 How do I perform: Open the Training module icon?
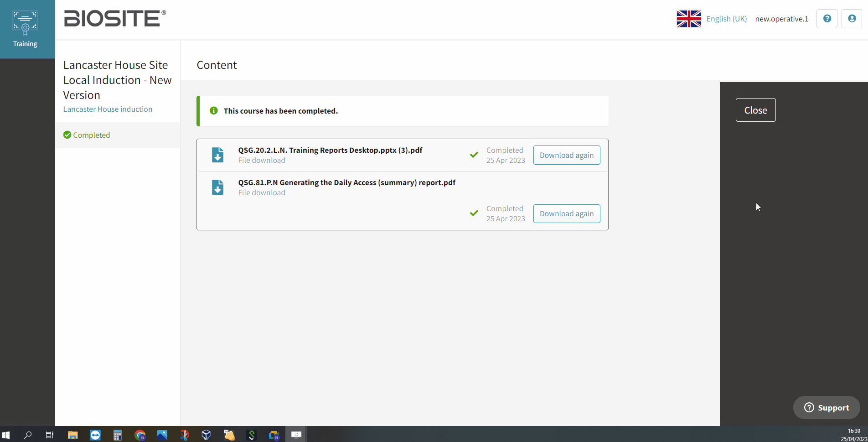coord(25,29)
